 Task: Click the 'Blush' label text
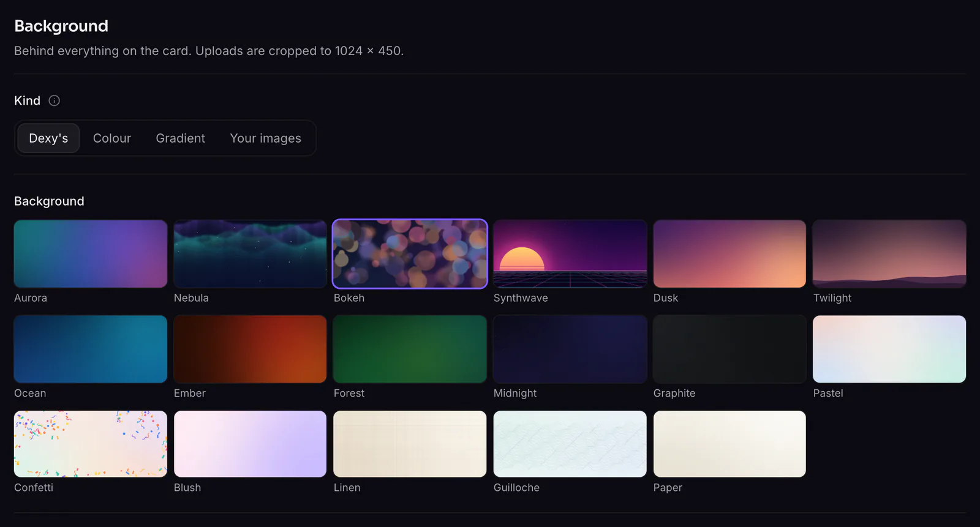187,488
